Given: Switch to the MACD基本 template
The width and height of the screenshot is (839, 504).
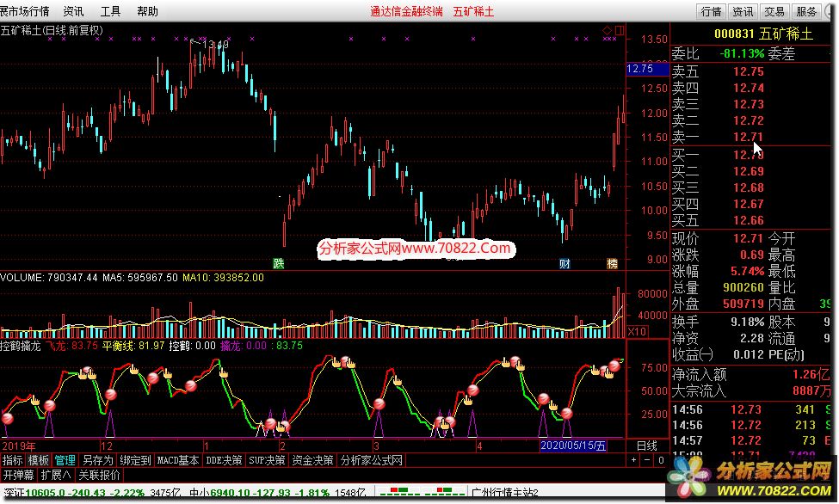Looking at the screenshot, I should click(178, 460).
